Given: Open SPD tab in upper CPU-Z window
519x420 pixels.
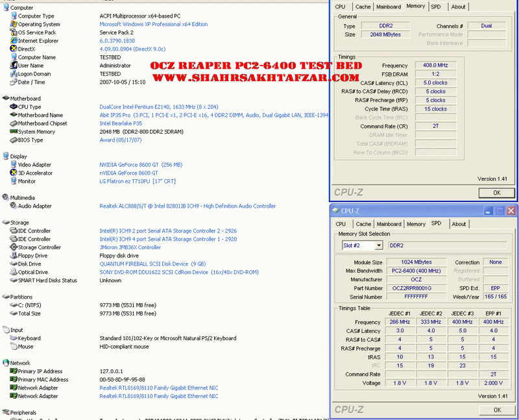Looking at the screenshot, I should tap(436, 6).
